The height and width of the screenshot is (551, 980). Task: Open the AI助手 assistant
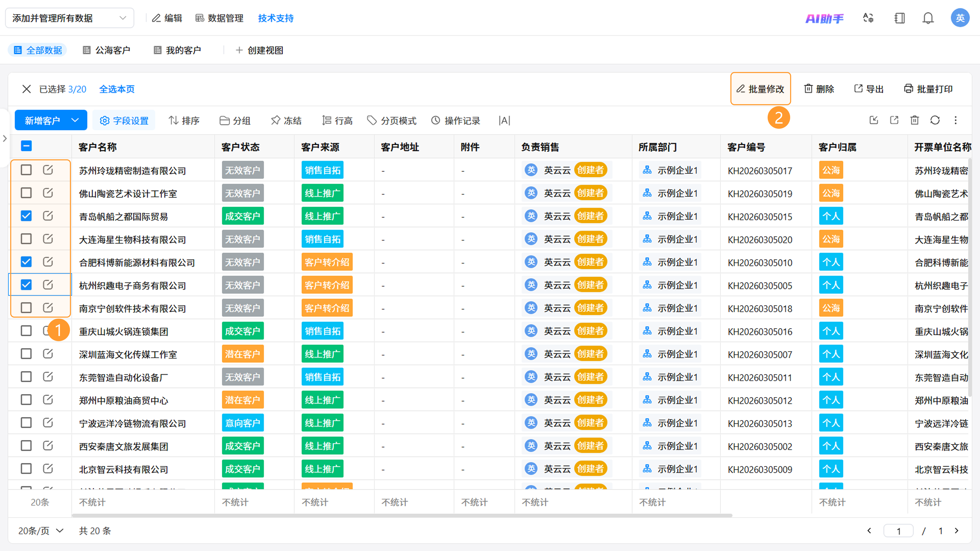point(824,18)
